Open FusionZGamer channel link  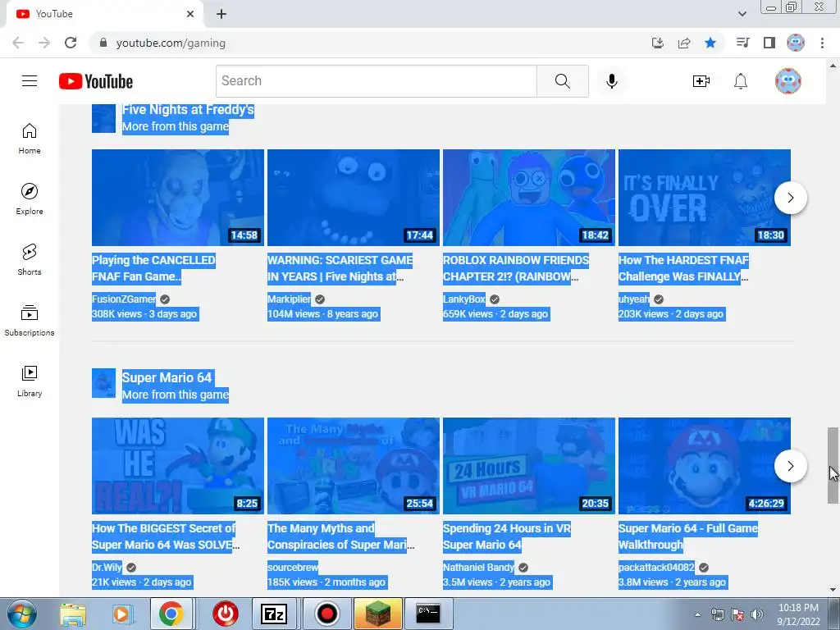click(124, 299)
